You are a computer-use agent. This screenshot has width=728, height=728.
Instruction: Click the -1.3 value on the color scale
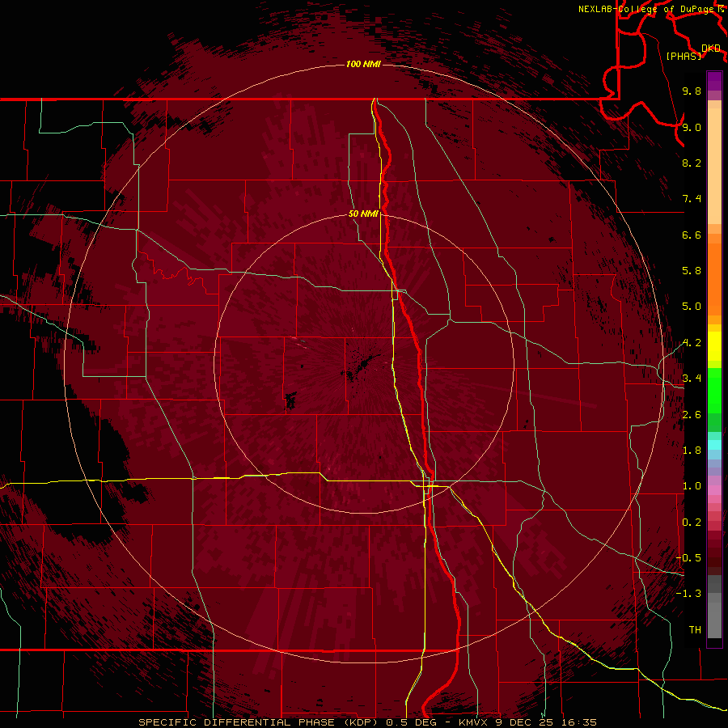(688, 594)
